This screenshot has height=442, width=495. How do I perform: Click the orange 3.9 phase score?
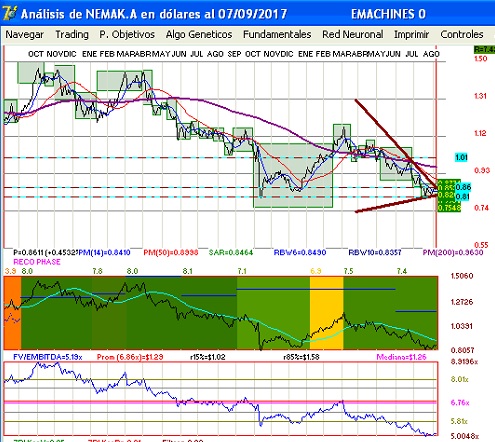click(10, 271)
